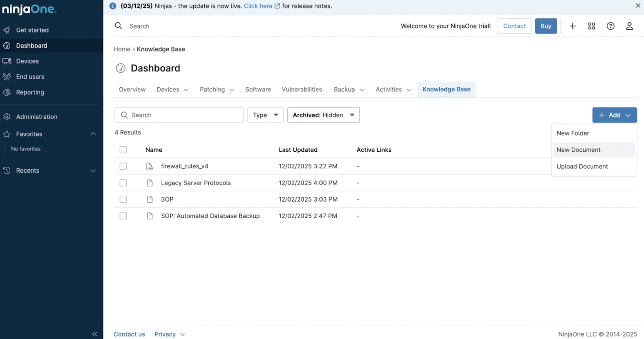Screen dimensions: 644x339
Task: Focus the knowledge base Search field
Action: [179, 115]
